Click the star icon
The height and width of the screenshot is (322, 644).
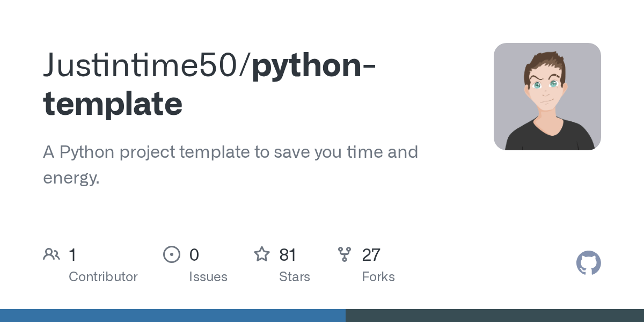(x=262, y=254)
